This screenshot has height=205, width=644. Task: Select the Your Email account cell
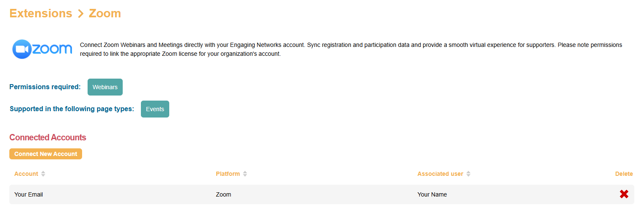coord(29,195)
